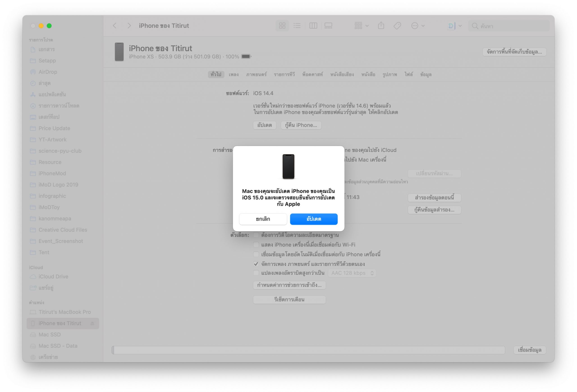Open the รูปภาพ tab

tap(389, 74)
